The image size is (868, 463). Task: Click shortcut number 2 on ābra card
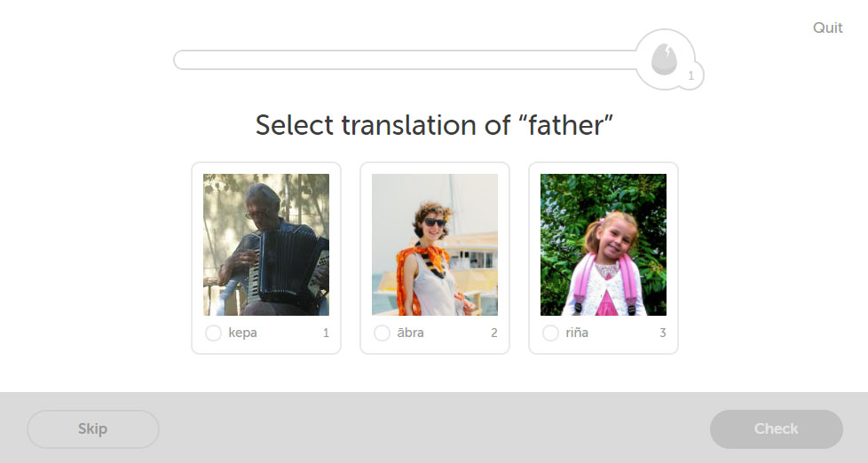click(x=494, y=334)
